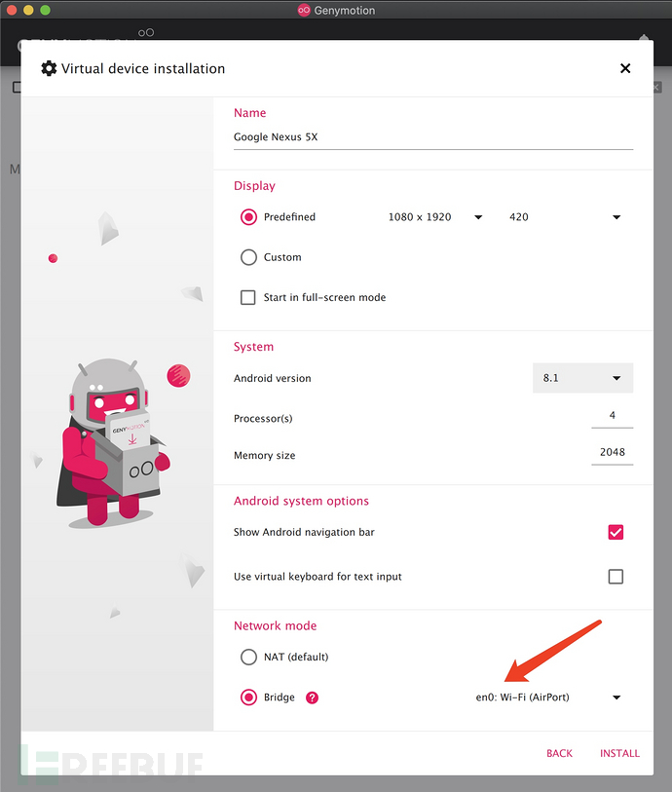Select Bridge network mode radio button
Viewport: 672px width, 792px height.
point(248,698)
